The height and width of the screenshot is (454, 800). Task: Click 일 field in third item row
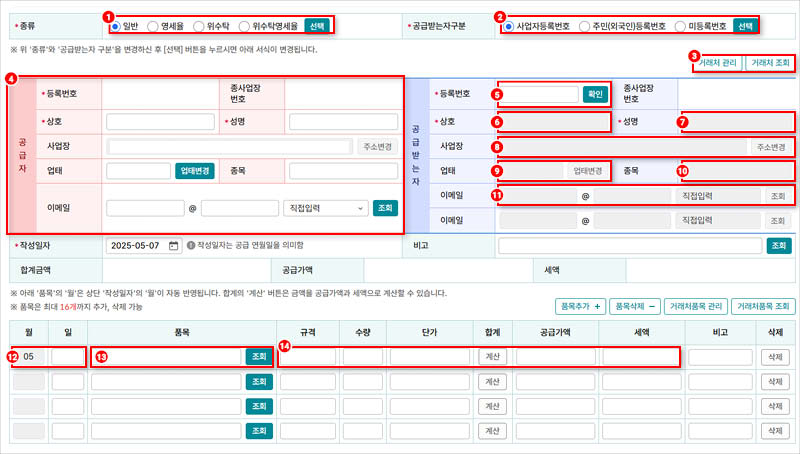68,407
